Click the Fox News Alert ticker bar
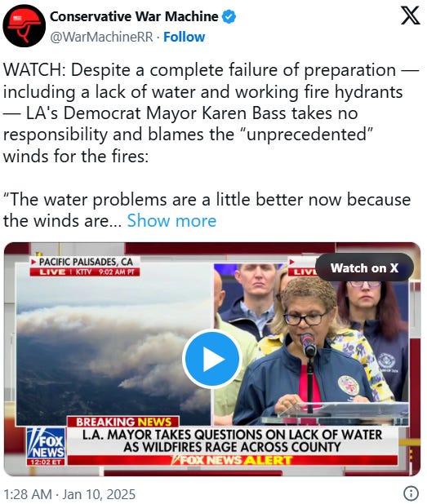The width and height of the screenshot is (427, 504). [x=232, y=460]
